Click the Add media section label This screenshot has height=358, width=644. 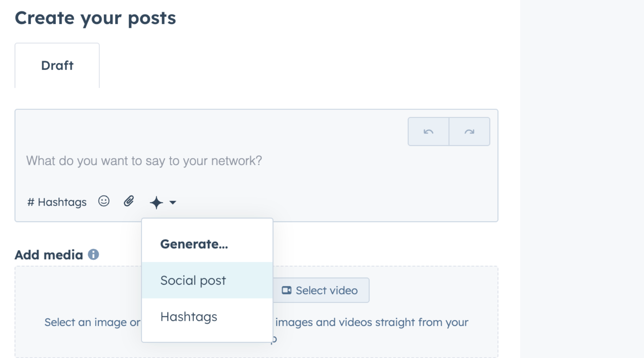49,255
